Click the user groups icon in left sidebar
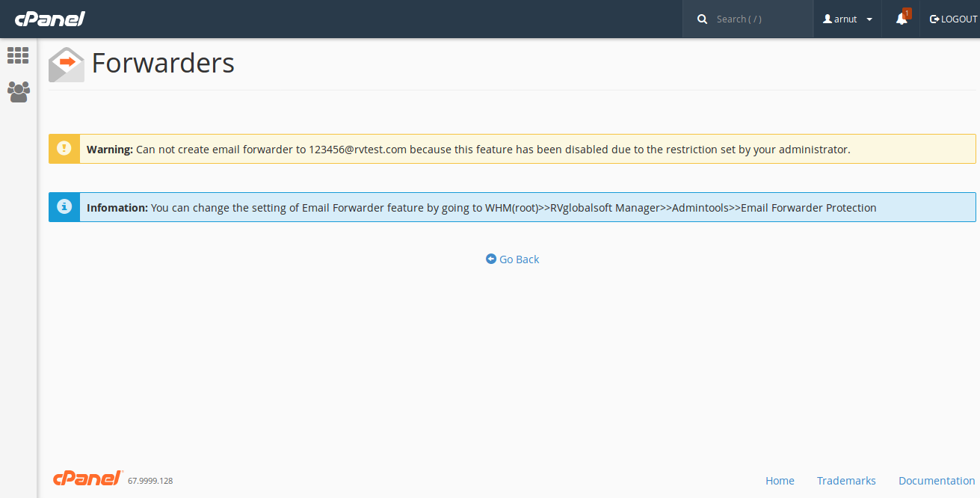 [18, 91]
